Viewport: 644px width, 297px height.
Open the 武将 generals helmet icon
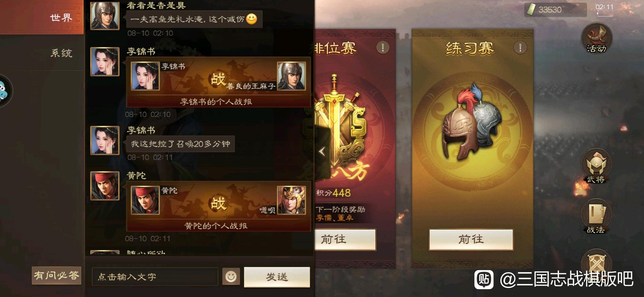tap(596, 166)
